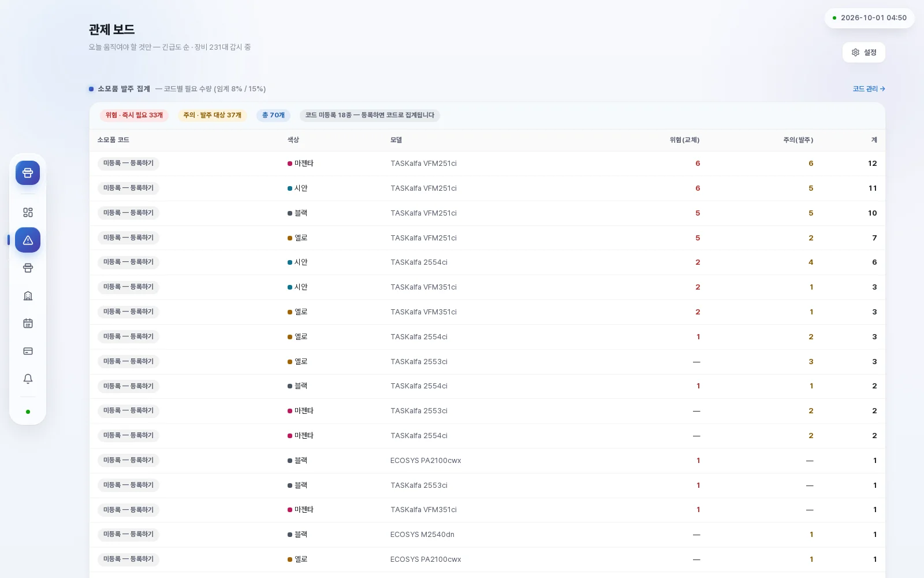Click the 위험(교체) column header
The image size is (924, 578).
click(x=684, y=140)
